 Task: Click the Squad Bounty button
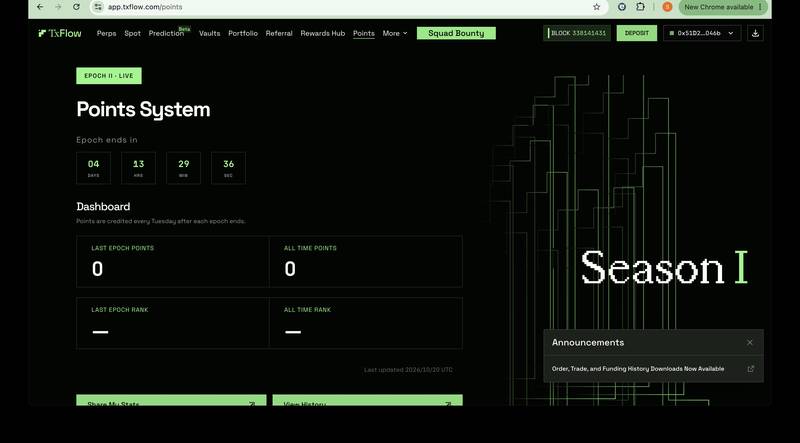[x=456, y=33]
